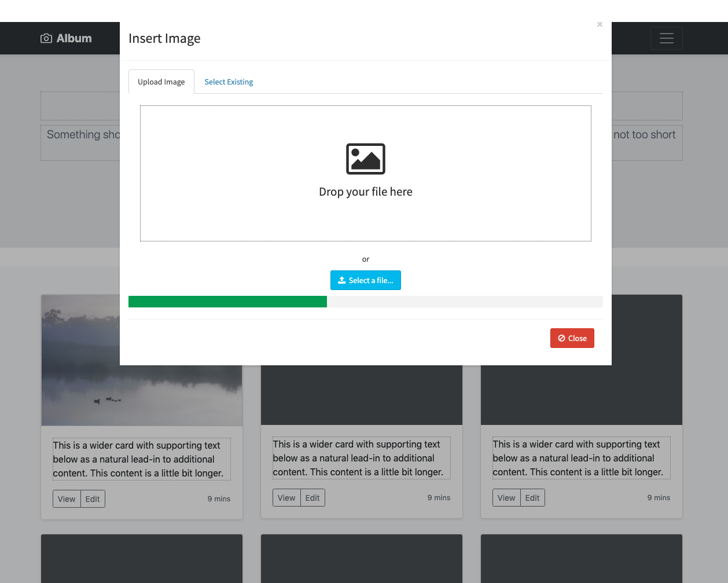Viewport: 728px width, 583px height.
Task: Click the 'not too short' paragraph text
Action: tap(644, 134)
